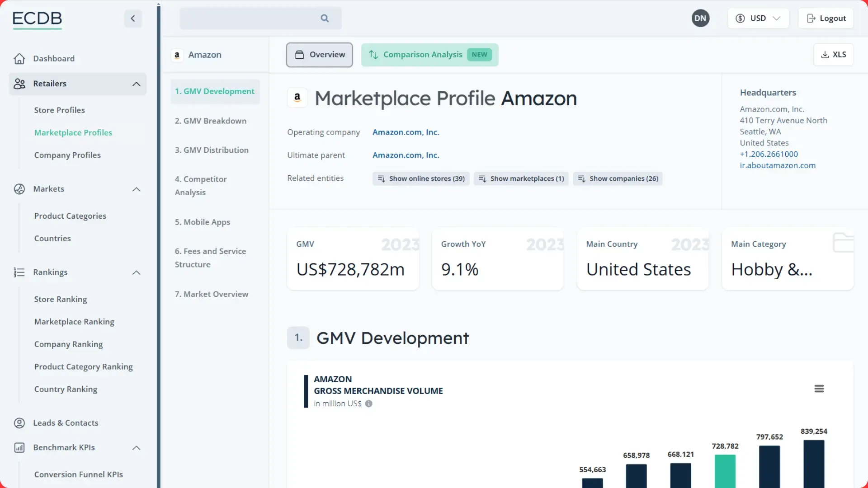Open the ir.aboutamazon.com link

778,166
